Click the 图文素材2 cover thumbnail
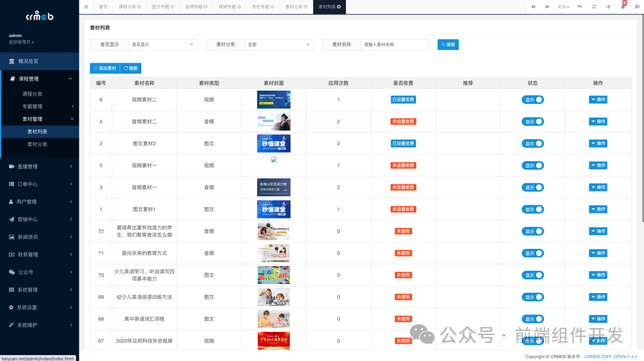Image resolution: width=644 pixels, height=361 pixels. point(273,143)
